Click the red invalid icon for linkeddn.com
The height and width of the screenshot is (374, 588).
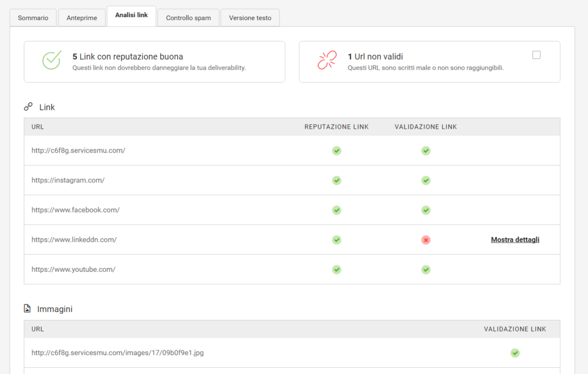tap(425, 240)
